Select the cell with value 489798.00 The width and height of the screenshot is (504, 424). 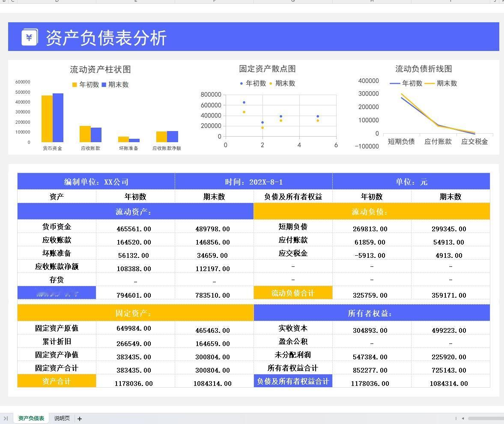coord(214,227)
